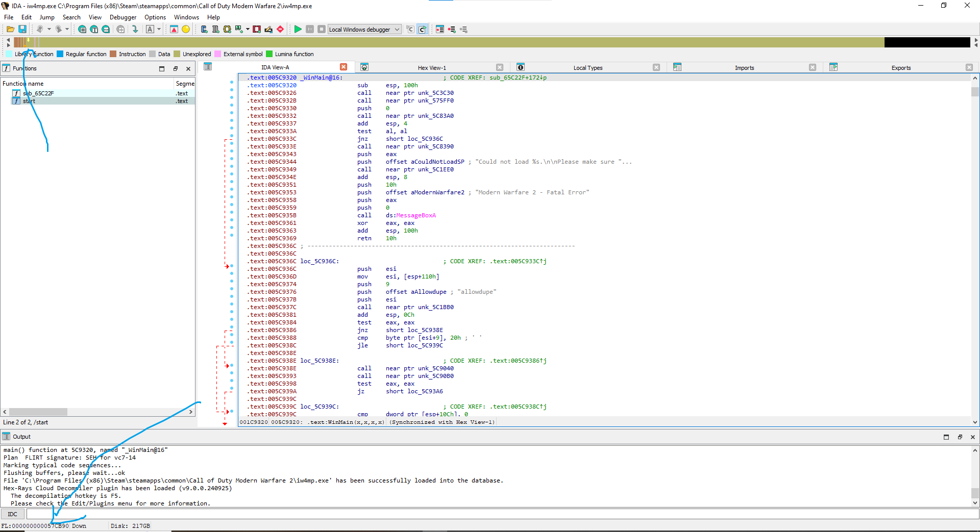Open a file with the folder icon
Viewport: 980px width, 532px height.
pyautogui.click(x=10, y=29)
